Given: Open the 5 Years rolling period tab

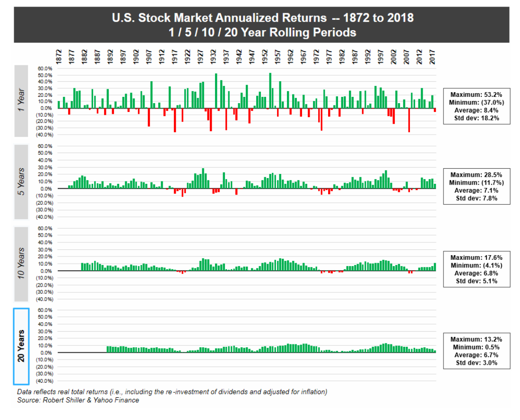Looking at the screenshot, I should (21, 182).
